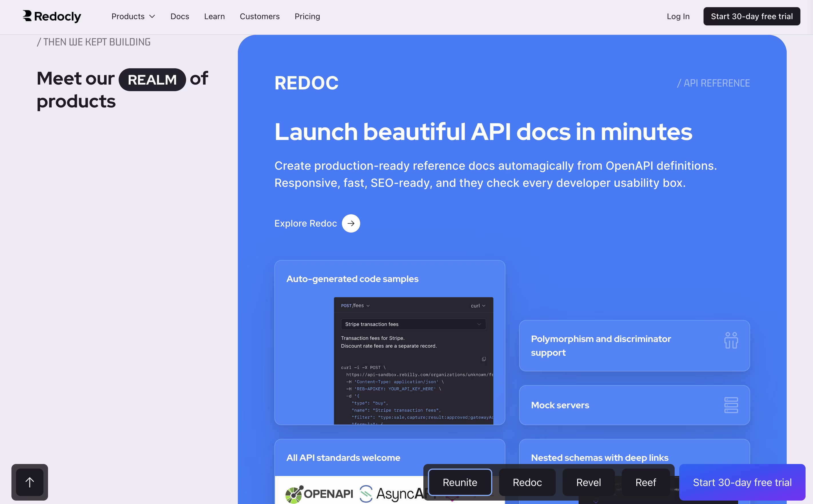The height and width of the screenshot is (504, 813).
Task: Click the copy icon in code sample
Action: (x=483, y=359)
